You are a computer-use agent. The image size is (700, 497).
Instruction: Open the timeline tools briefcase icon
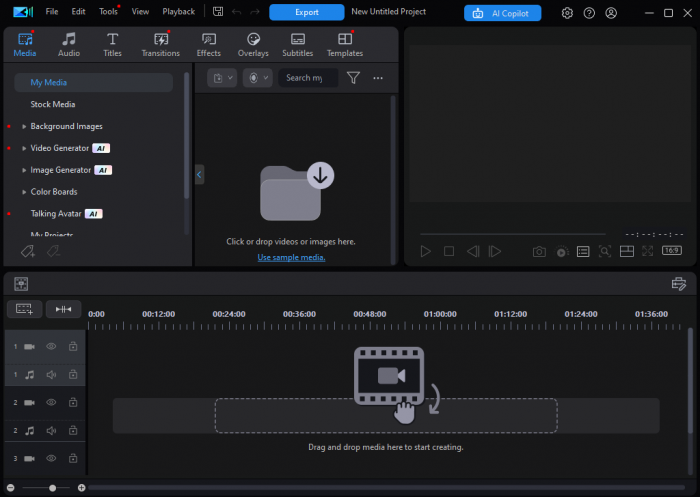[679, 284]
